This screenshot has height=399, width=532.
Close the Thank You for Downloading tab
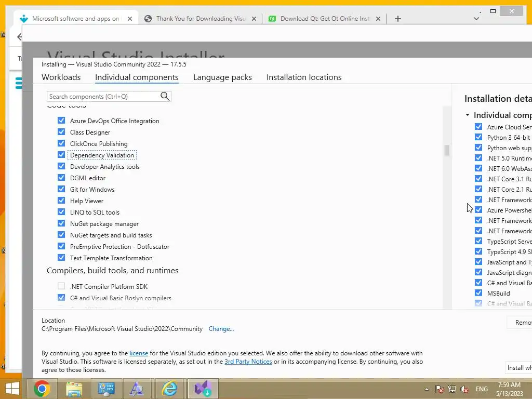(254, 19)
